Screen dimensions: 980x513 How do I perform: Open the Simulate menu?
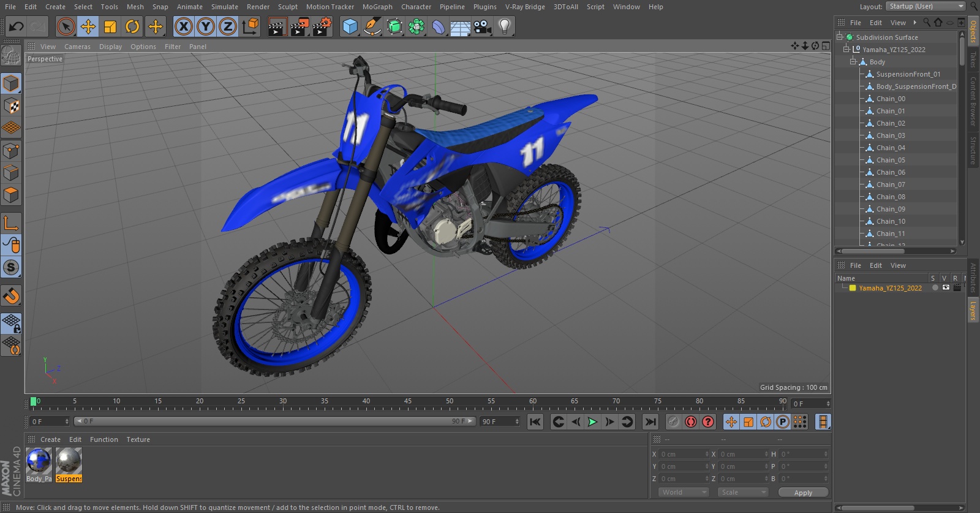pyautogui.click(x=225, y=7)
